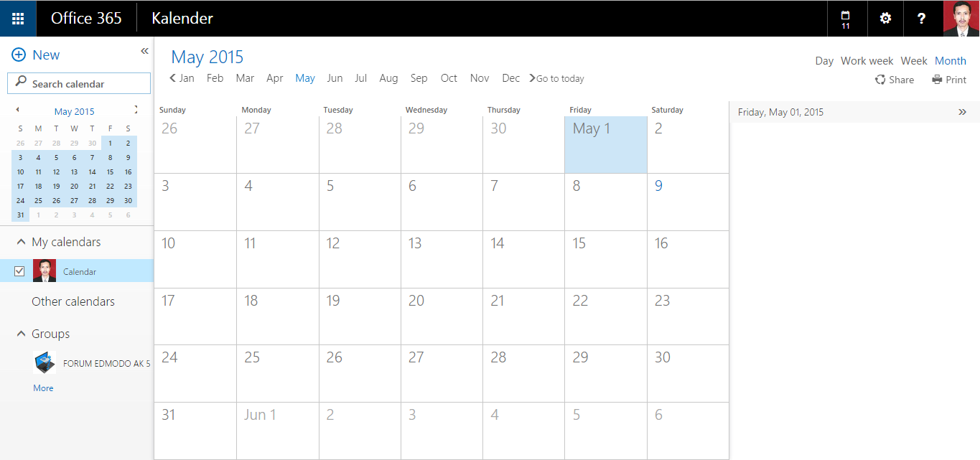Open the More link under Groups
This screenshot has height=460, width=980.
tap(43, 388)
